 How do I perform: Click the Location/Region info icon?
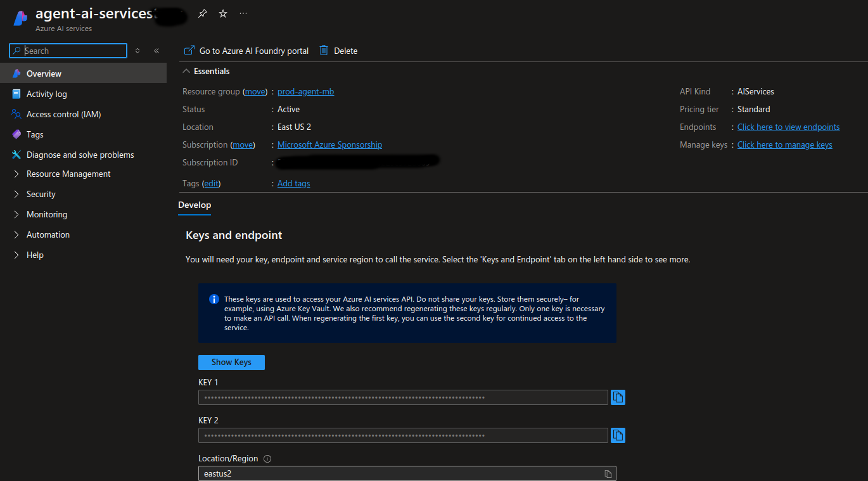click(267, 459)
